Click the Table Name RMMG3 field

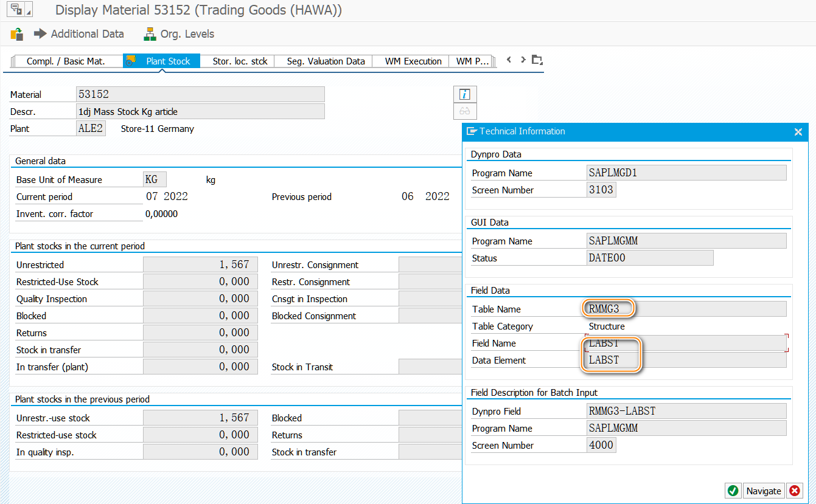point(686,309)
